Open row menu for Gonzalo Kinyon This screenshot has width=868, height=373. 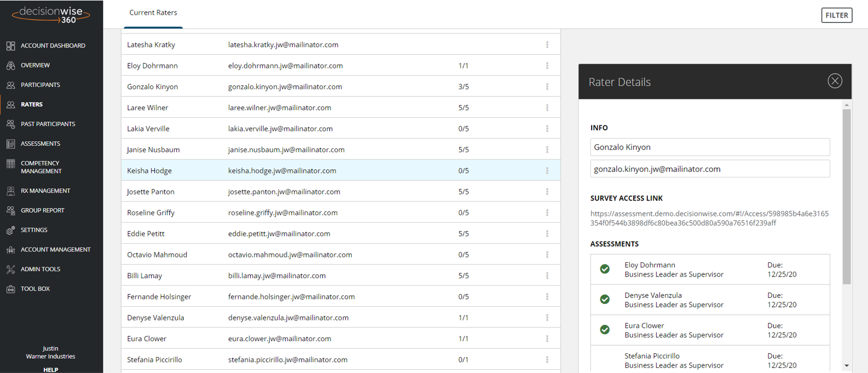[547, 87]
